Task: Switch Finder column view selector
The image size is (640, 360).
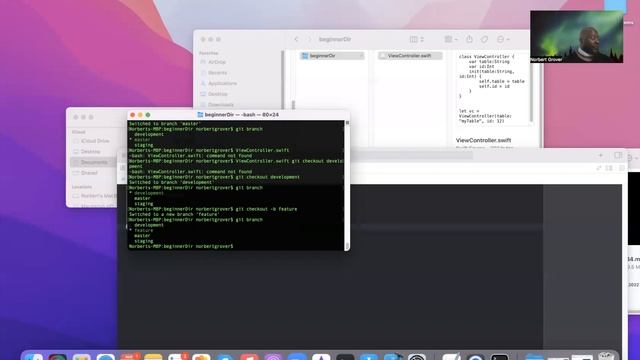Action: coord(417,39)
